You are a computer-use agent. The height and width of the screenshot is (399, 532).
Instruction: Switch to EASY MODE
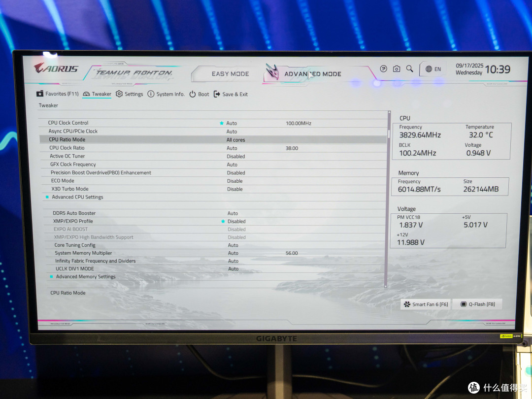pyautogui.click(x=230, y=74)
